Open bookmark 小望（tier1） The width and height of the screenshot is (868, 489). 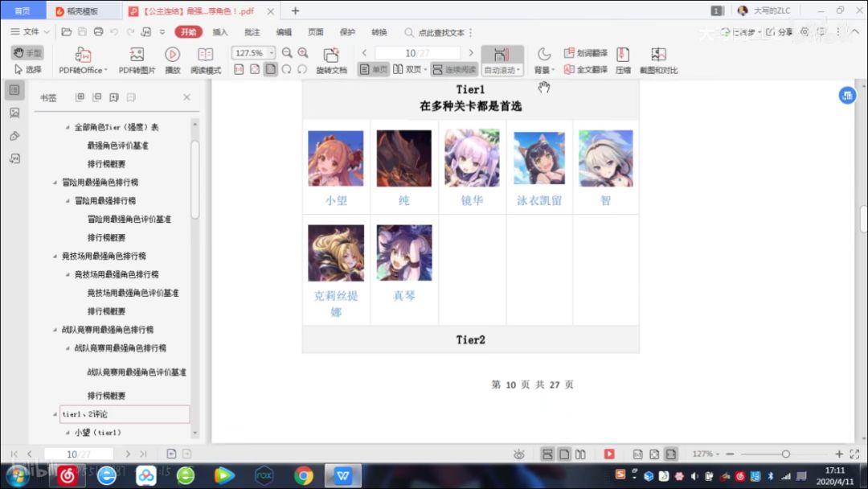[97, 433]
